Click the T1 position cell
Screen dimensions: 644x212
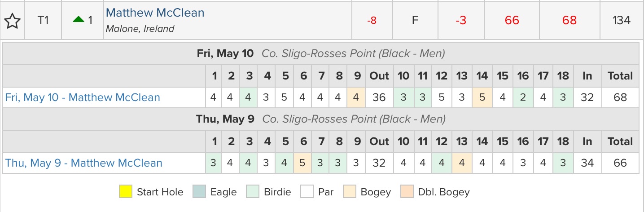(x=43, y=21)
